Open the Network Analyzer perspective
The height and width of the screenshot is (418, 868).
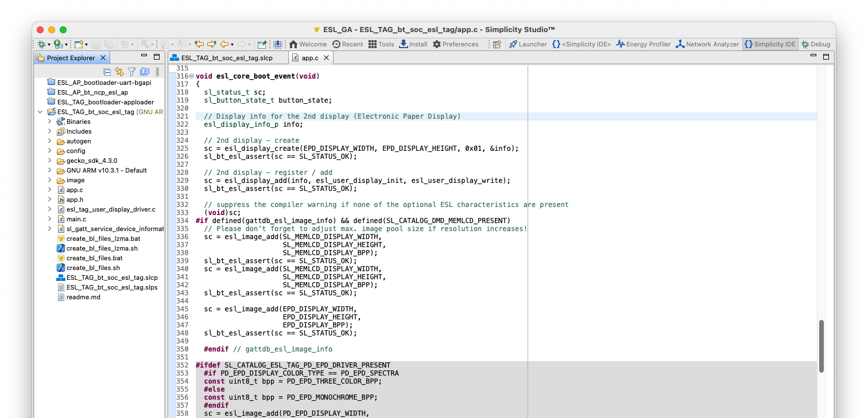[707, 44]
